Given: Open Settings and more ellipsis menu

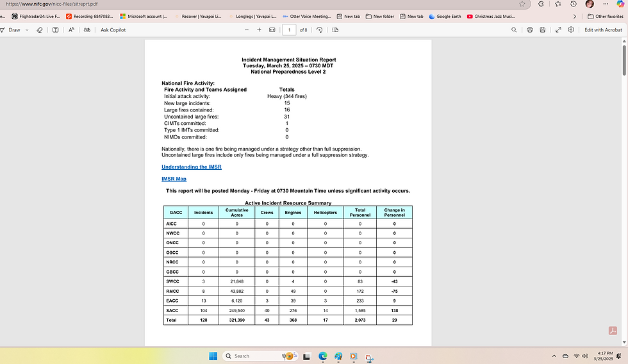Looking at the screenshot, I should 606,4.
